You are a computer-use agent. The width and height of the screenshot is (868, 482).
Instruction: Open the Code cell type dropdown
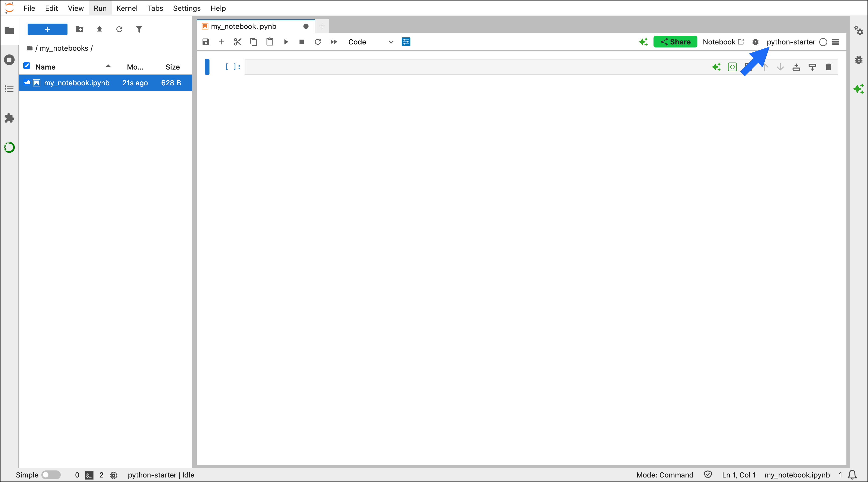pos(370,42)
